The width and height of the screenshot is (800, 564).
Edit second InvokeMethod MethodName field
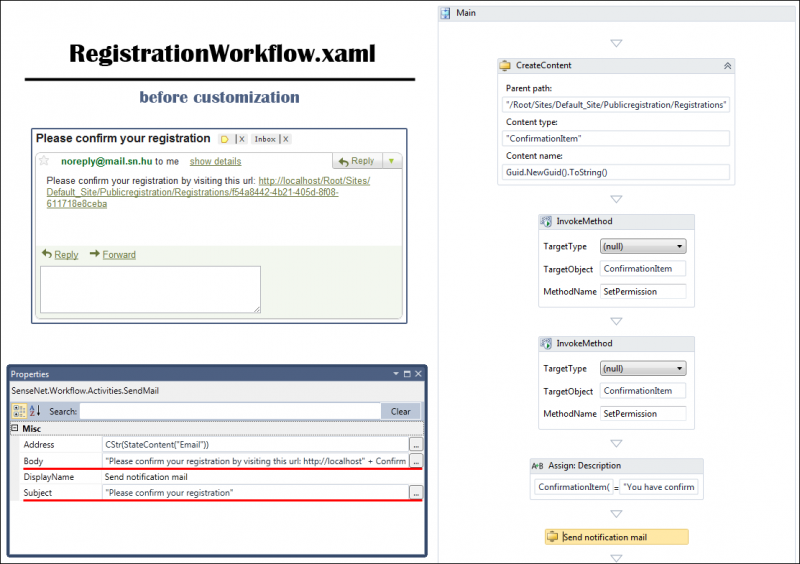pyautogui.click(x=643, y=413)
